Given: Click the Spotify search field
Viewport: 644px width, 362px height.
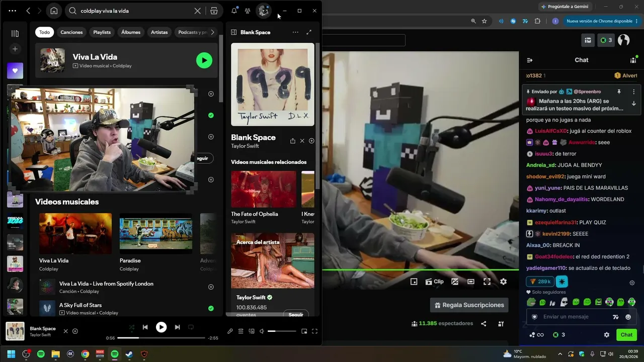Looking at the screenshot, I should [x=136, y=11].
